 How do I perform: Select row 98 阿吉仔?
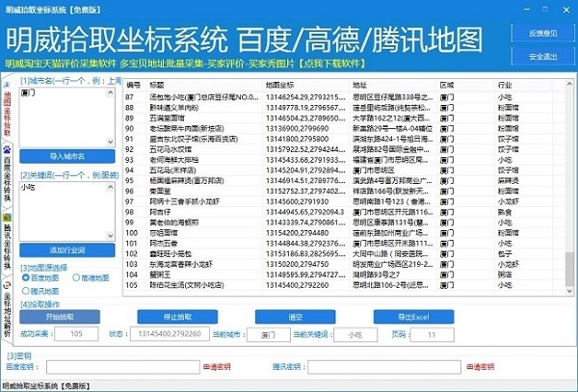click(344, 212)
